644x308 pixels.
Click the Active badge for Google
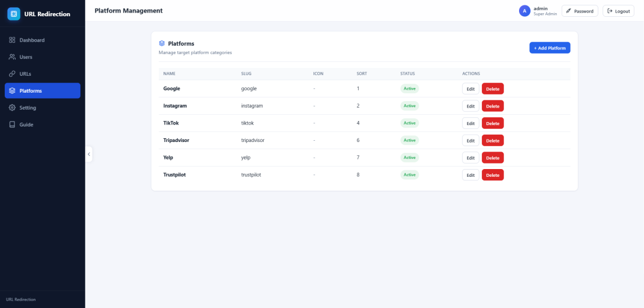tap(410, 88)
